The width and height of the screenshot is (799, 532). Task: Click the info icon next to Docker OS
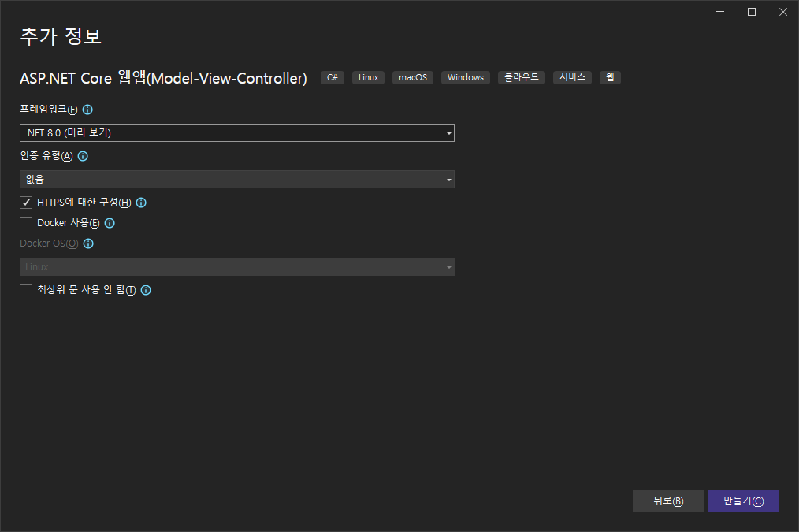88,244
